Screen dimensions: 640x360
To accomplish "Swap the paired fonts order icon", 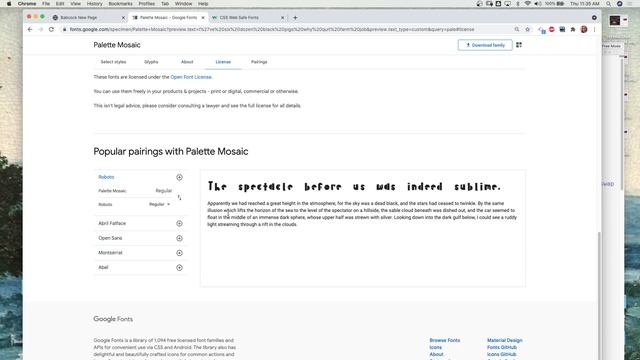I will click(179, 198).
